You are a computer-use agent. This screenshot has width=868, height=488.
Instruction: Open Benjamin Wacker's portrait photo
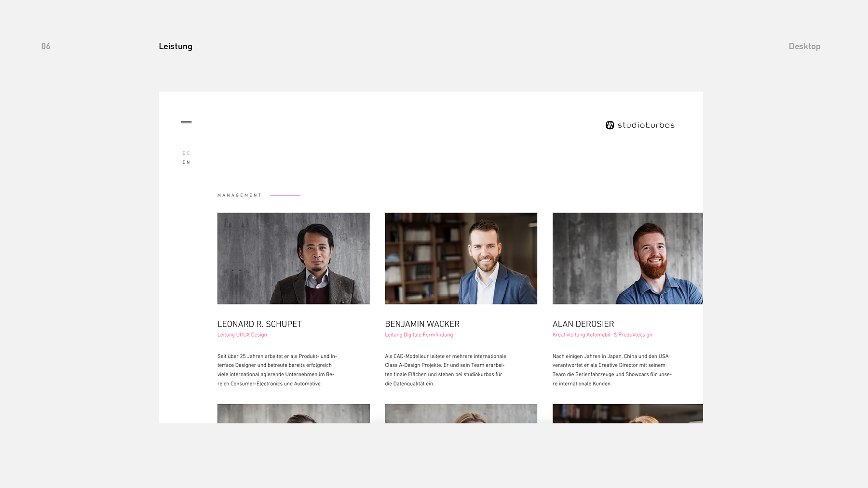point(461,259)
